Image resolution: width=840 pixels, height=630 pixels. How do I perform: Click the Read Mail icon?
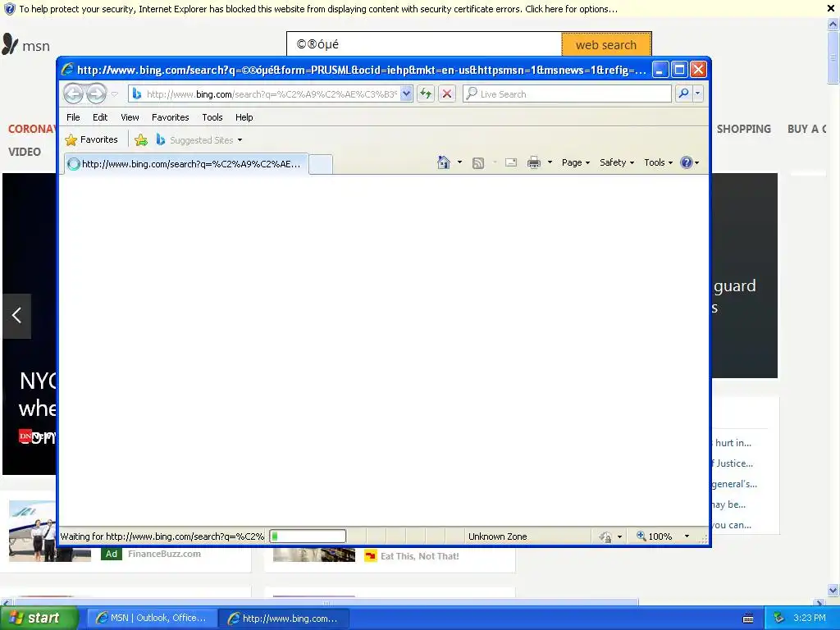point(511,163)
